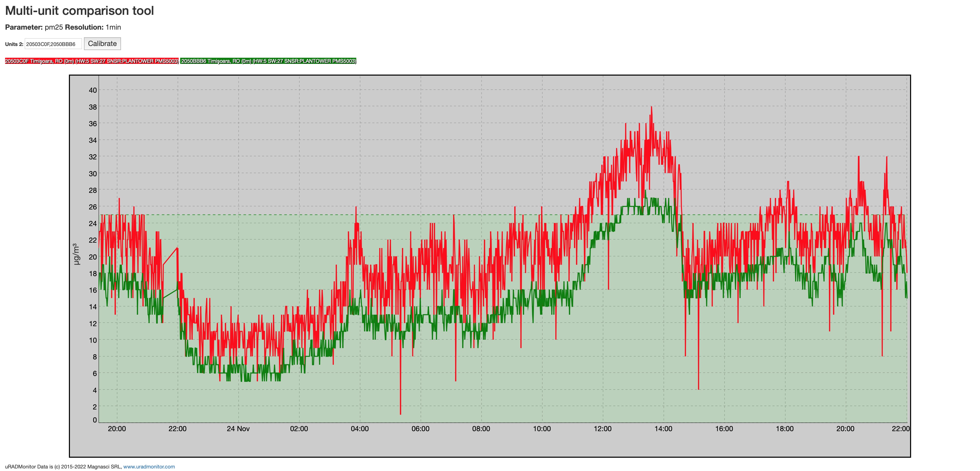Screen dimensions: 980x471
Task: Click the 12:00 x-axis time label
Action: pyautogui.click(x=602, y=429)
